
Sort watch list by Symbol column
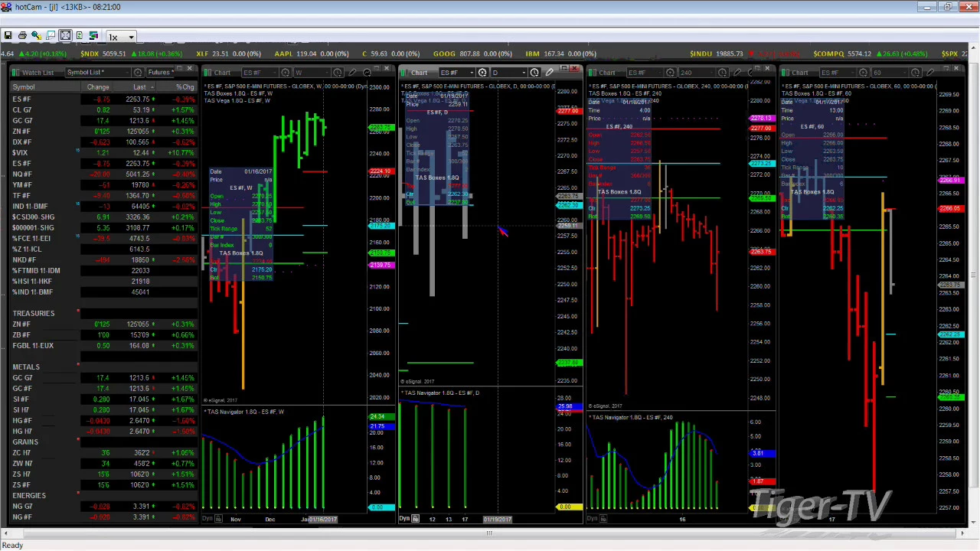(44, 87)
